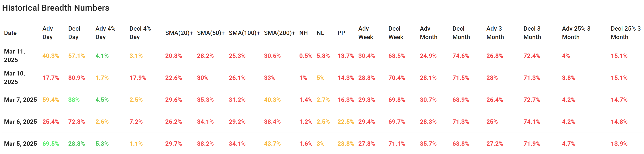
Task: Click the SMA(20)+ column header
Action: click(x=179, y=33)
